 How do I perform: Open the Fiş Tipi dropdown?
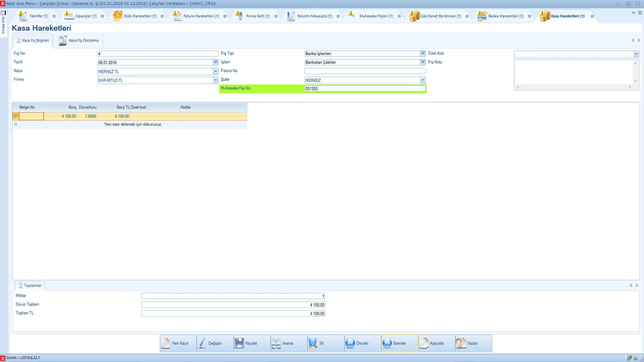point(422,54)
